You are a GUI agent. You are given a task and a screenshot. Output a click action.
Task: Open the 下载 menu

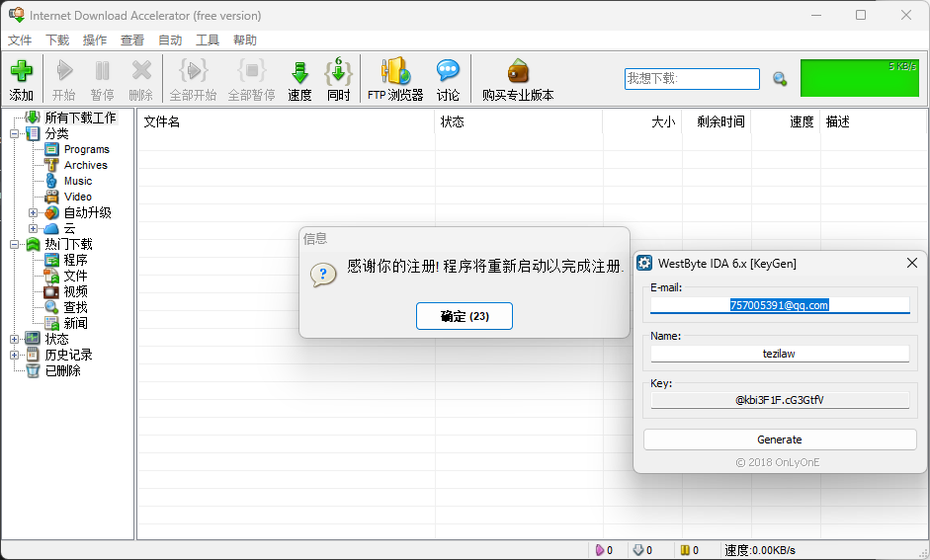pyautogui.click(x=57, y=40)
